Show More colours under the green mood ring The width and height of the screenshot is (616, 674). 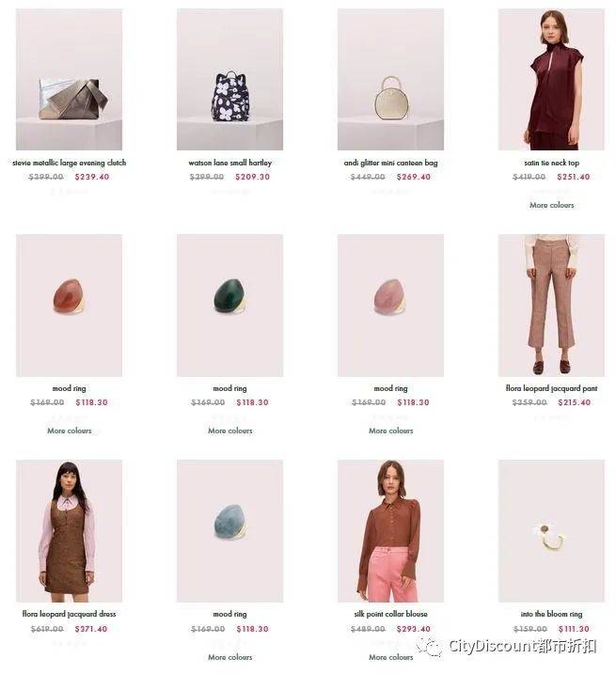tap(230, 431)
